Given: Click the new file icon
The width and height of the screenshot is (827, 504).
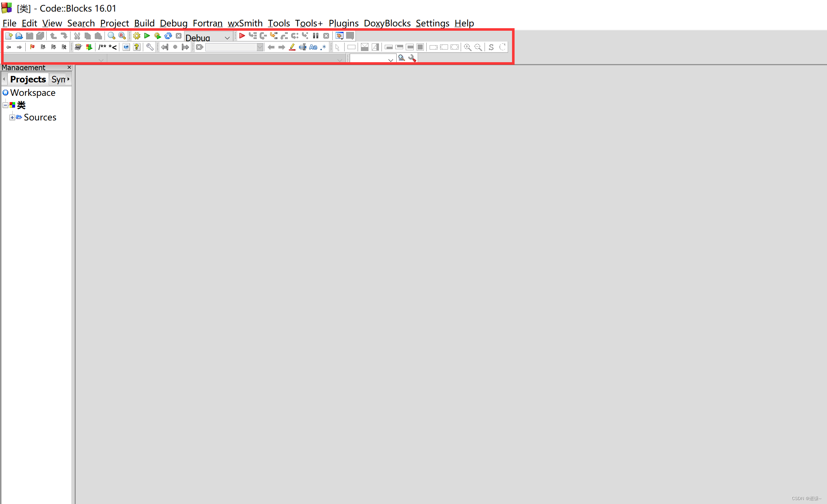Looking at the screenshot, I should [9, 36].
